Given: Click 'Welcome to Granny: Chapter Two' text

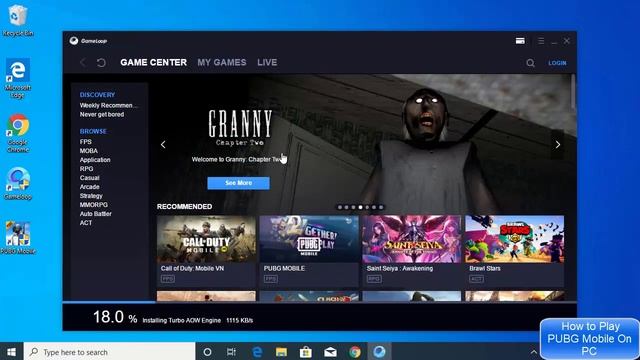Looking at the screenshot, I should tap(238, 160).
